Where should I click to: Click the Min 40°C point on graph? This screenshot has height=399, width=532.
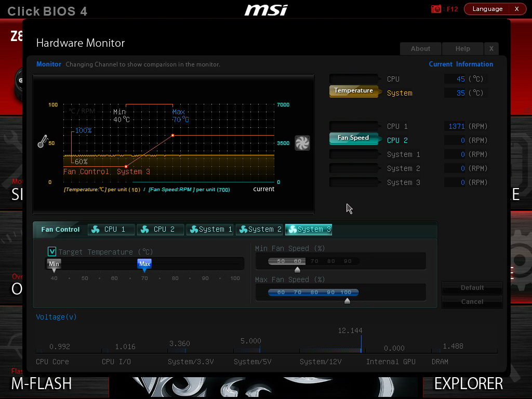126,166
